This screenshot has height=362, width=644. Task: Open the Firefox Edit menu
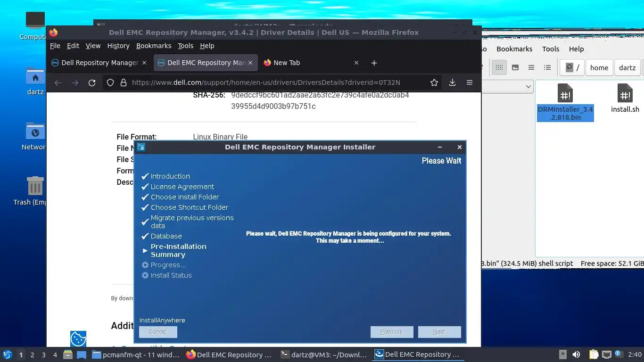click(73, 46)
